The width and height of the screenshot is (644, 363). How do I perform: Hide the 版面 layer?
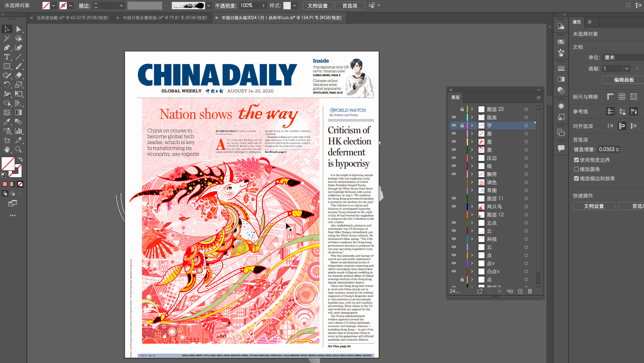[454, 117]
